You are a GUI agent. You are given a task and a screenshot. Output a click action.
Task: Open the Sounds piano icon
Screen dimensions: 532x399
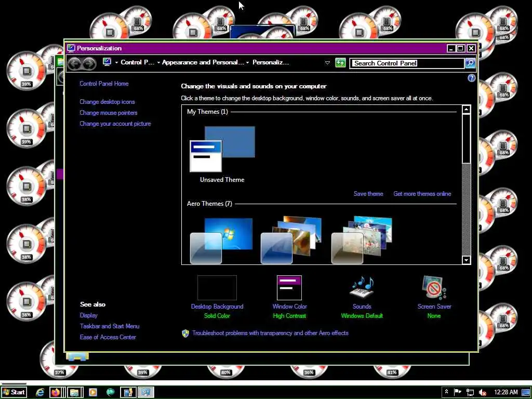click(362, 288)
